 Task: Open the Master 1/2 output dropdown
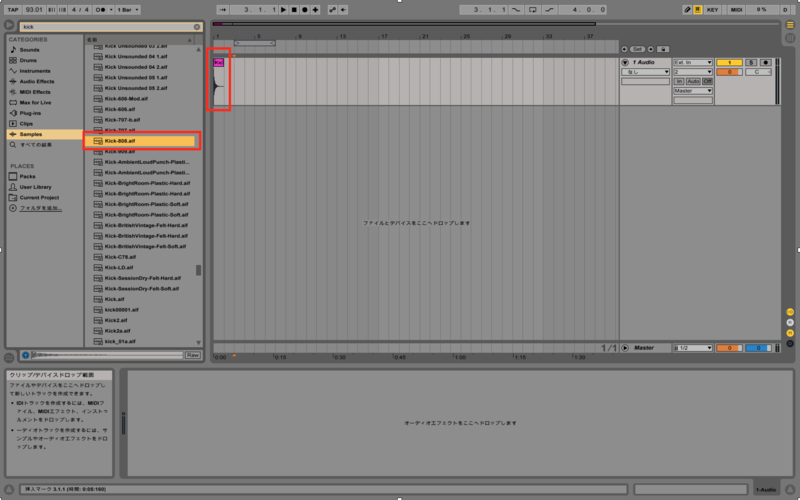pyautogui.click(x=692, y=348)
